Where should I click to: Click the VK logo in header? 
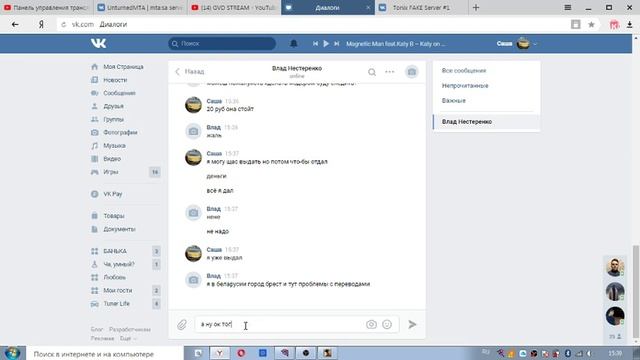coord(98,43)
